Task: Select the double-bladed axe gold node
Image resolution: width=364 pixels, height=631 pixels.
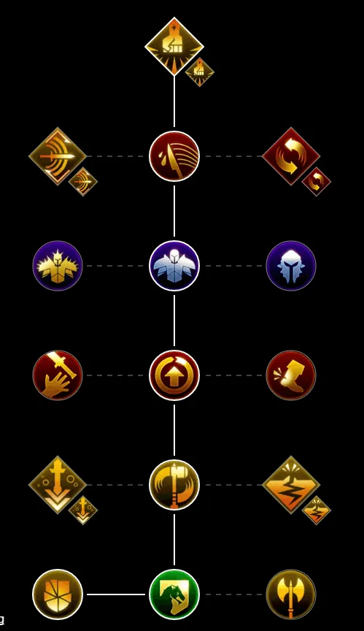Action: point(291,594)
